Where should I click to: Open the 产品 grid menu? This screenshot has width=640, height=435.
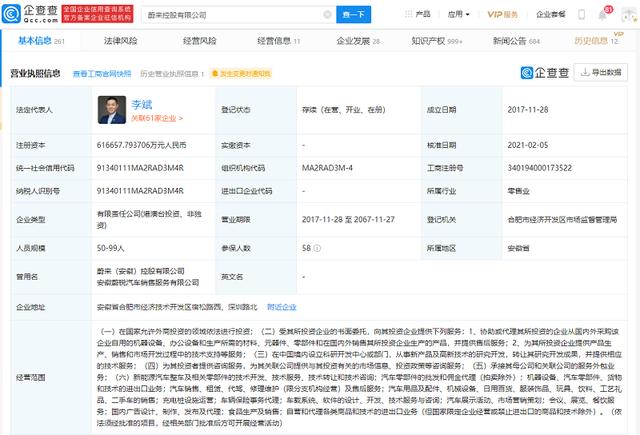click(418, 14)
